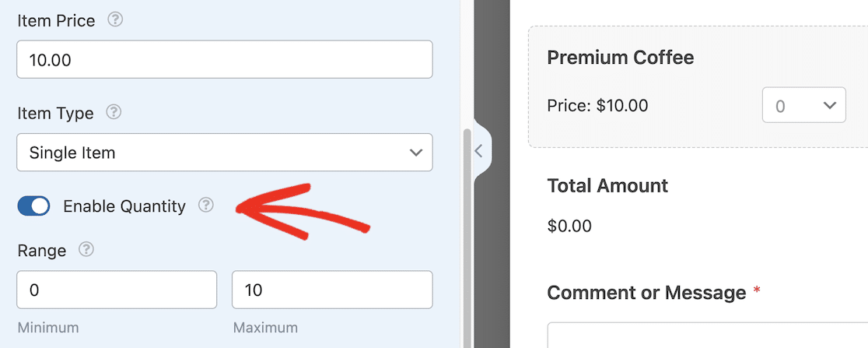Click the left panel vertical scrollbar

pos(467,234)
